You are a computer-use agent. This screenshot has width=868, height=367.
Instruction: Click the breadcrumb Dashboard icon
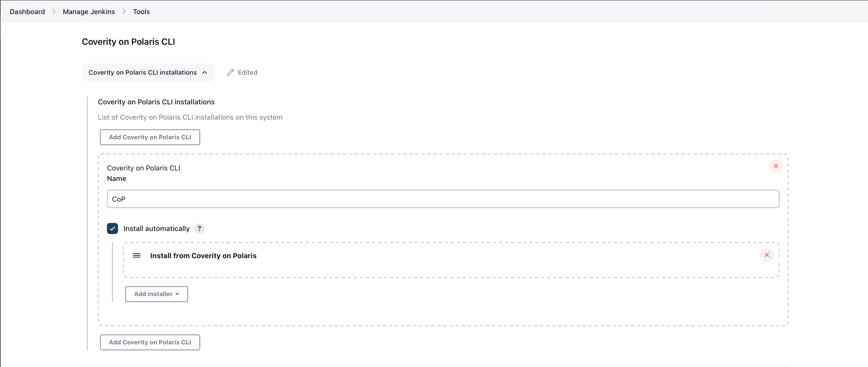click(x=27, y=12)
